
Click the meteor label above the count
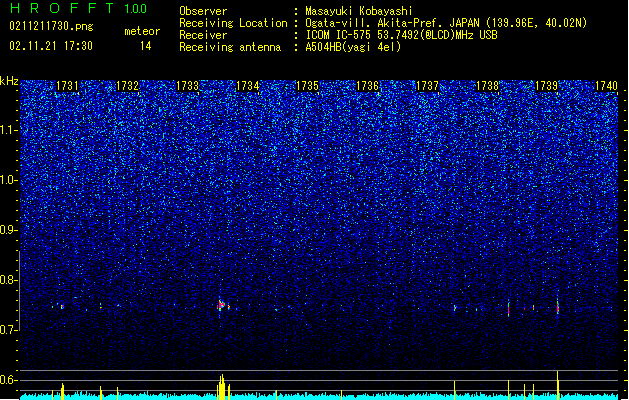142,31
